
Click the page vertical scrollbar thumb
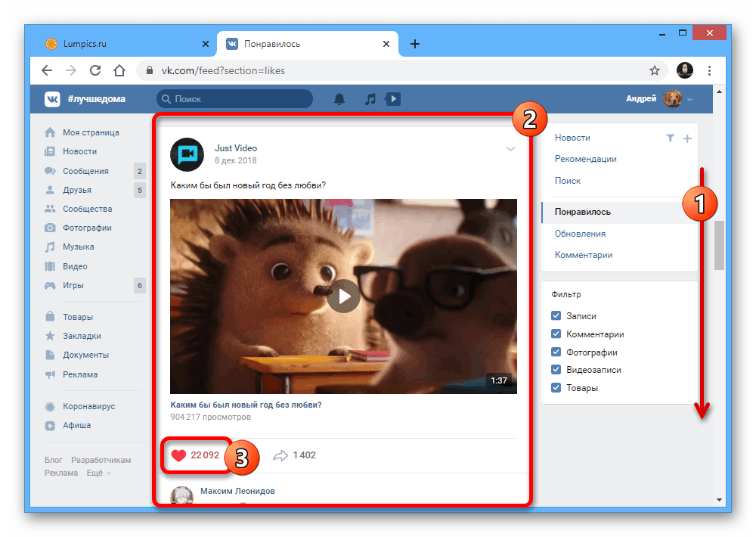point(719,246)
